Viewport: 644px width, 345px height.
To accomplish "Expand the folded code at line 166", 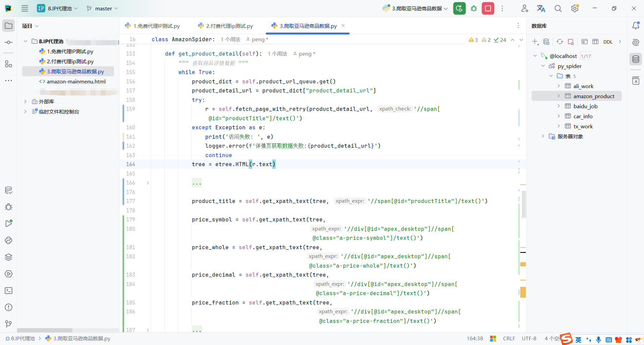I will 148,183.
